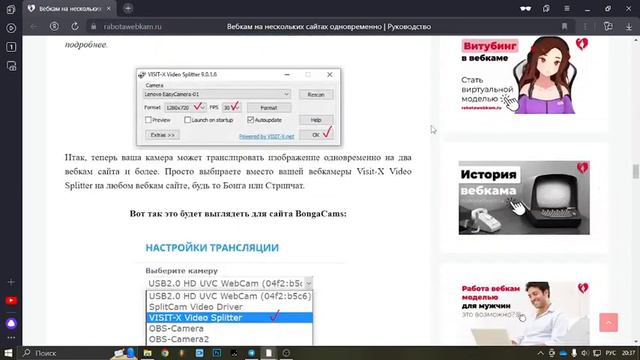Click the OK button in Video Splitter
Viewport: 640px width, 360px height.
316,135
